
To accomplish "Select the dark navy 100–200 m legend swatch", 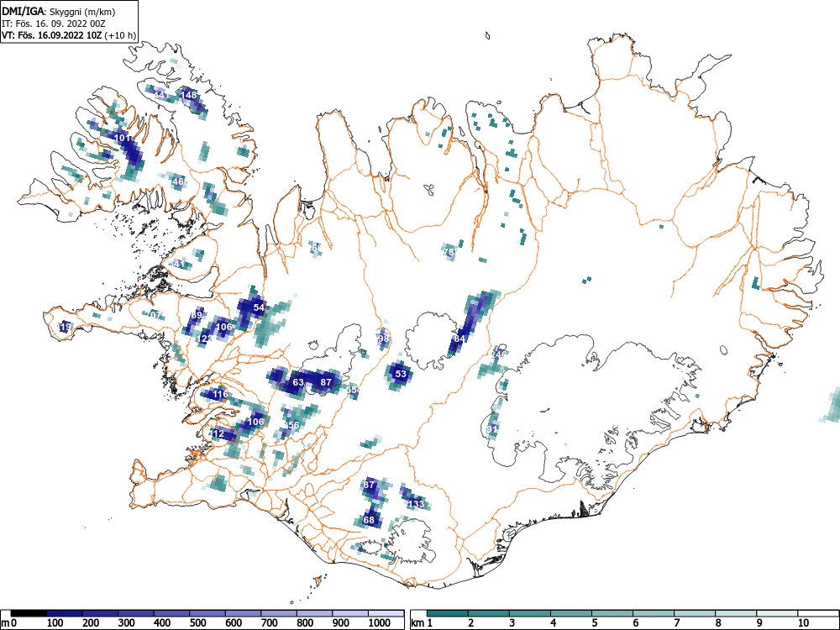I will [x=65, y=613].
